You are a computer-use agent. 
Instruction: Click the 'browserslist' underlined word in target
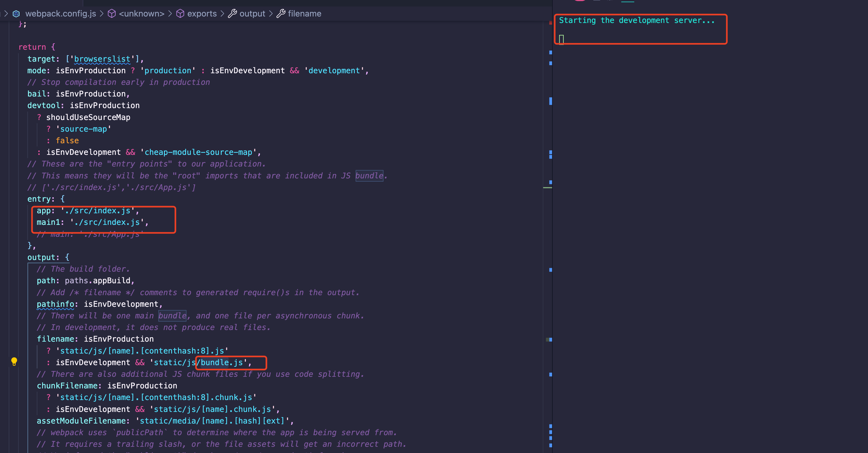102,59
